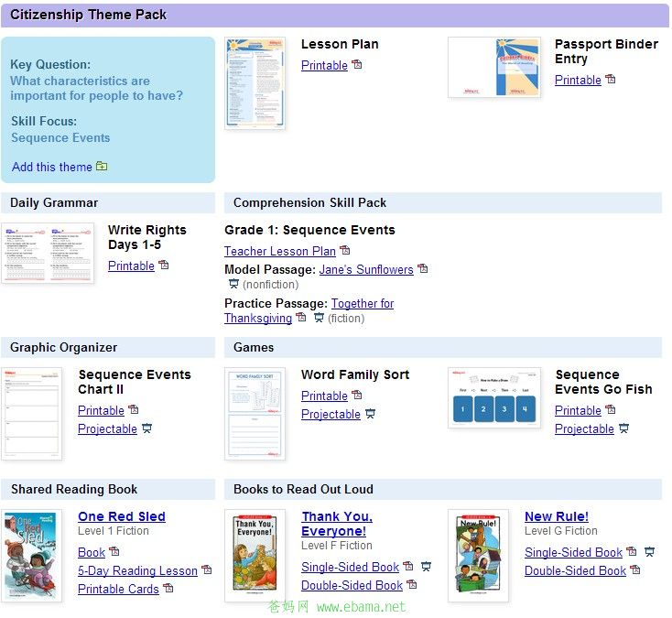Click projector icon beside Word Family Sort Projectable
Screen dimensions: 672x618
coord(370,414)
